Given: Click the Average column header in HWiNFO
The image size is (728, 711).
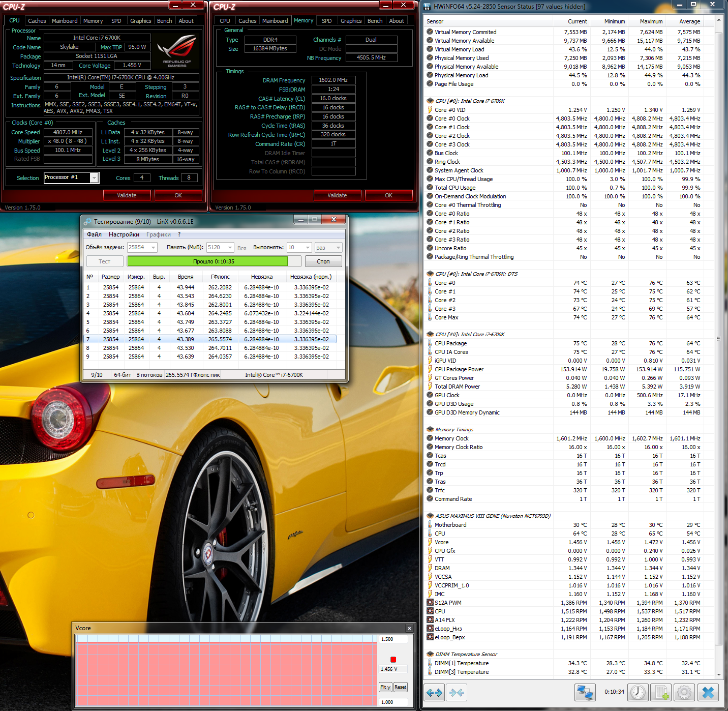Looking at the screenshot, I should click(x=685, y=21).
